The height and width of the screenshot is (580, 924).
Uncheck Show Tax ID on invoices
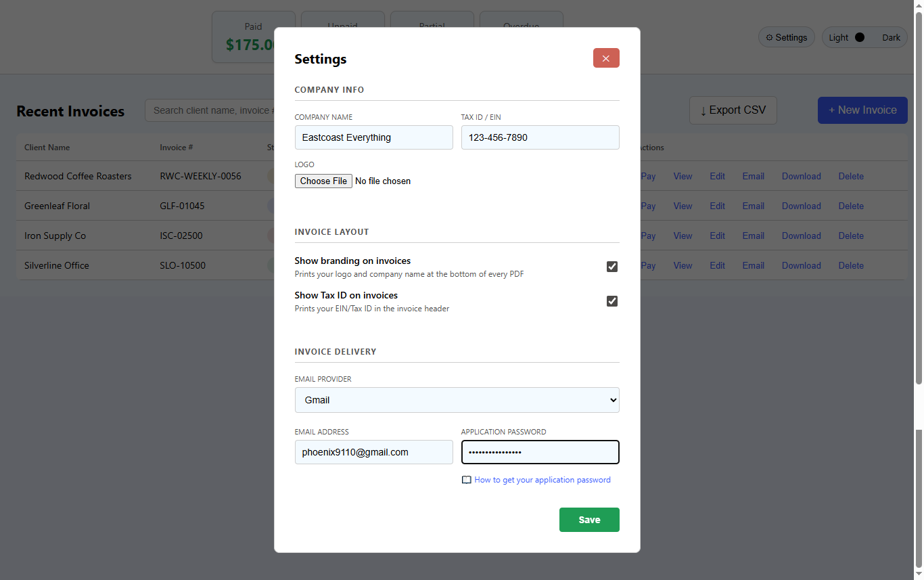pos(612,300)
